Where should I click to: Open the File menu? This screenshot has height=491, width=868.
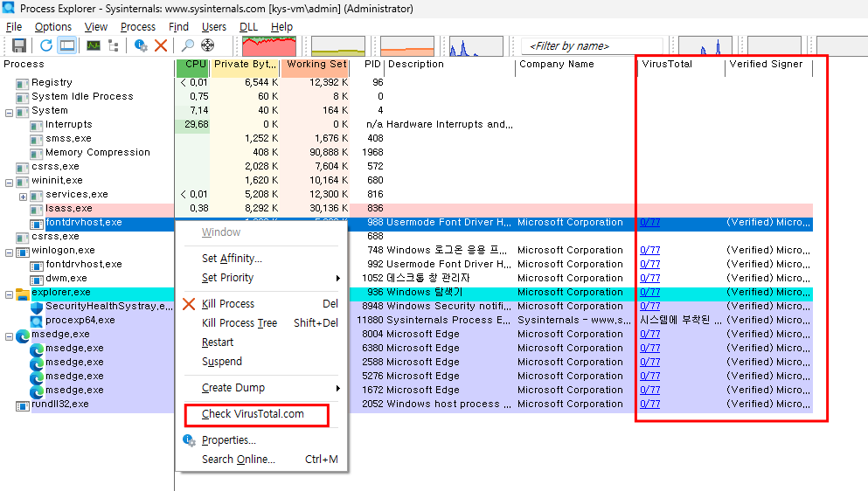(14, 26)
